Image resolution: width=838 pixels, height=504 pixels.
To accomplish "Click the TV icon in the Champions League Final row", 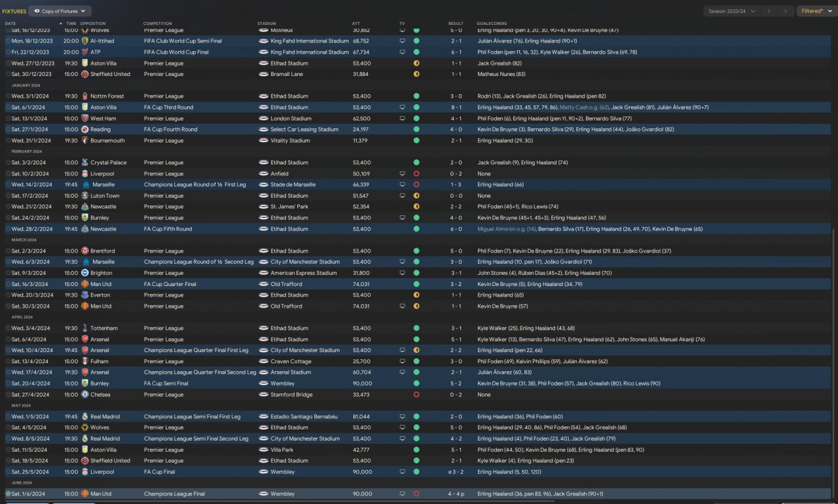I will click(x=402, y=494).
